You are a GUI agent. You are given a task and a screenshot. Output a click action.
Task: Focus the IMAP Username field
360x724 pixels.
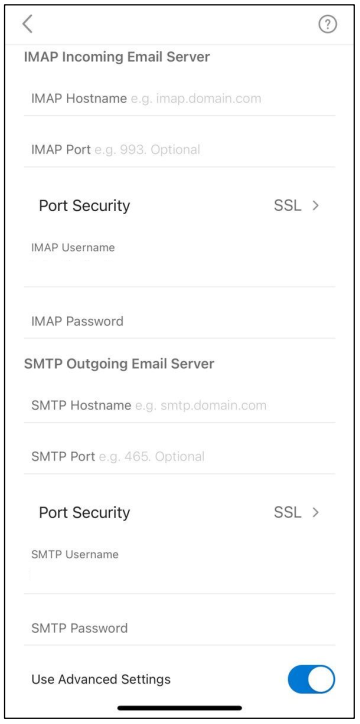(x=180, y=262)
